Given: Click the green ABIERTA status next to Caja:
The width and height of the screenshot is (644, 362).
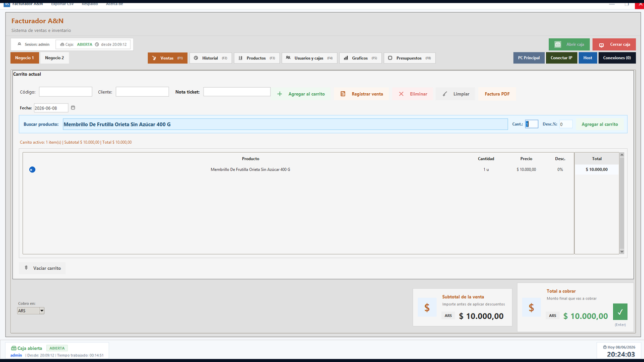Looking at the screenshot, I should tap(85, 44).
